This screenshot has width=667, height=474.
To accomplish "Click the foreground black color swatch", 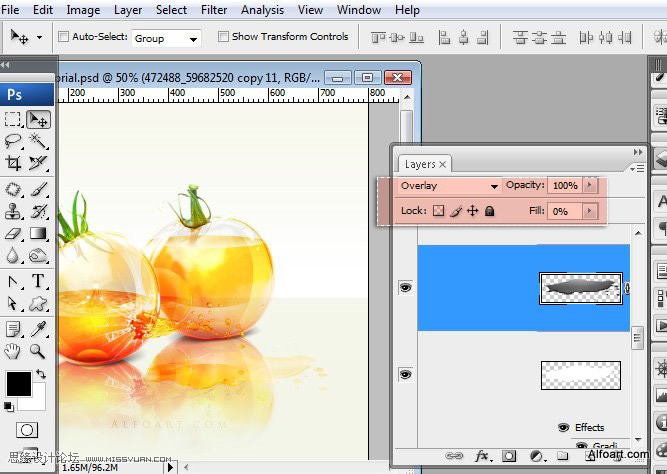I will pyautogui.click(x=19, y=383).
